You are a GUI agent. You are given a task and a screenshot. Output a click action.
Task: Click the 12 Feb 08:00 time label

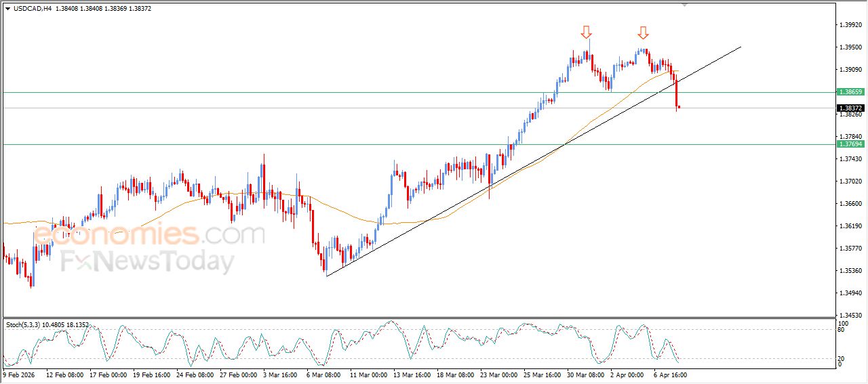pyautogui.click(x=64, y=374)
